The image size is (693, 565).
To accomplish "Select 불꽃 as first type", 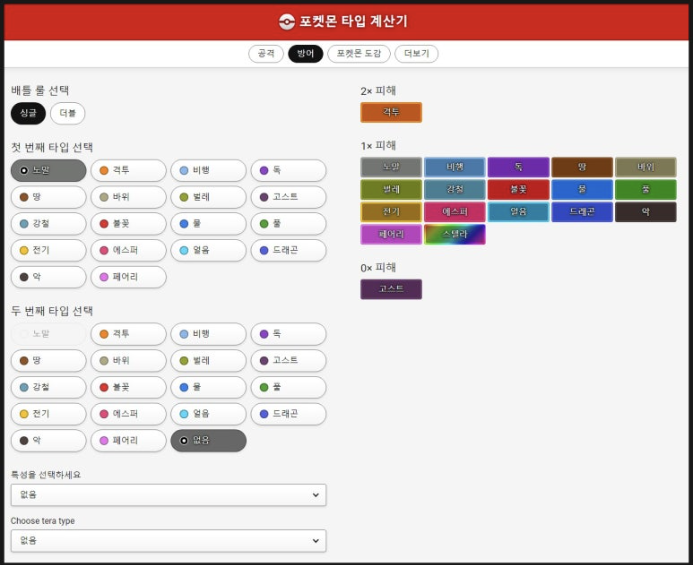I will [x=129, y=224].
